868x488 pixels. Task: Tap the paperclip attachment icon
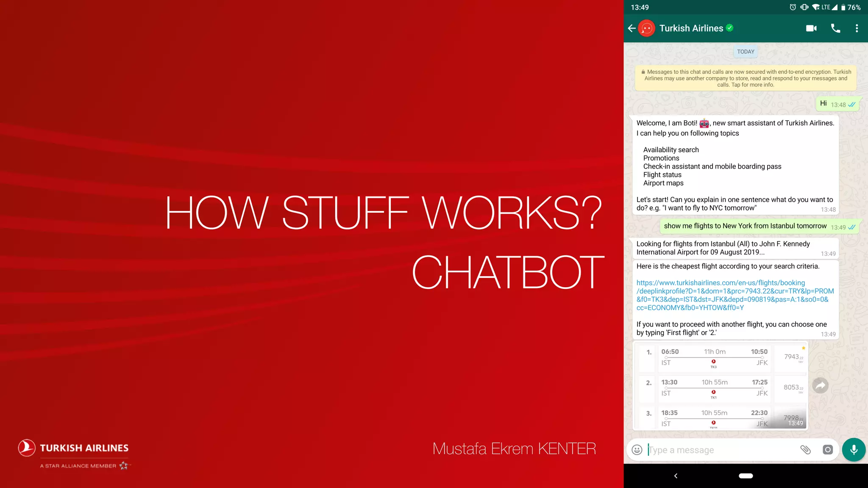pyautogui.click(x=805, y=450)
